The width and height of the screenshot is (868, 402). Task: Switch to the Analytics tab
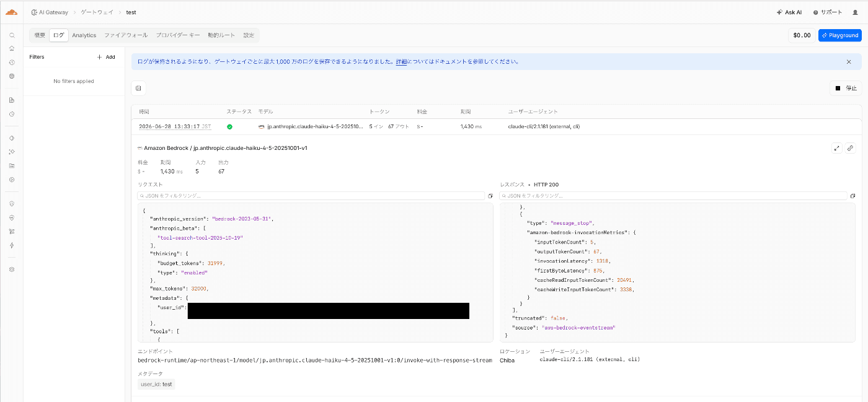tap(84, 35)
